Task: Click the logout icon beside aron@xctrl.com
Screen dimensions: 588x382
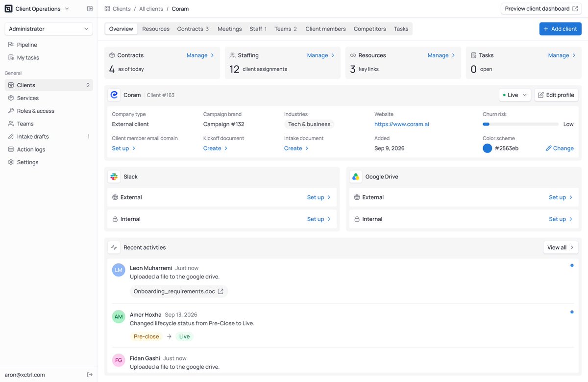Action: click(90, 375)
